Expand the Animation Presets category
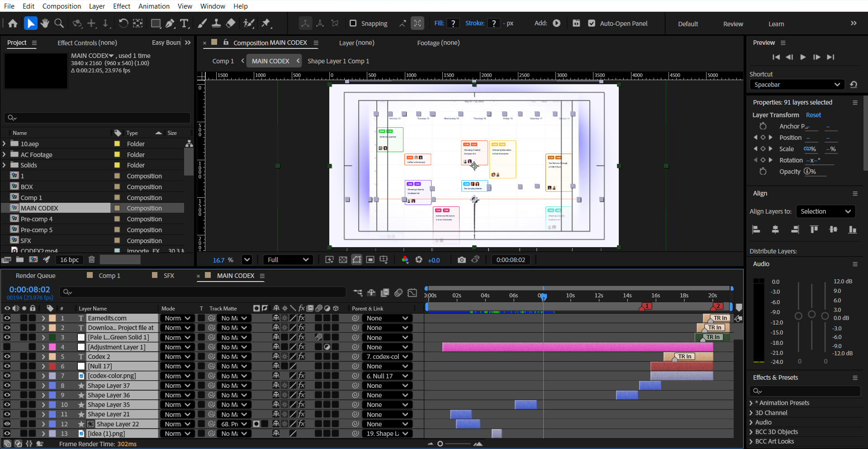This screenshot has width=868, height=449. tap(751, 403)
